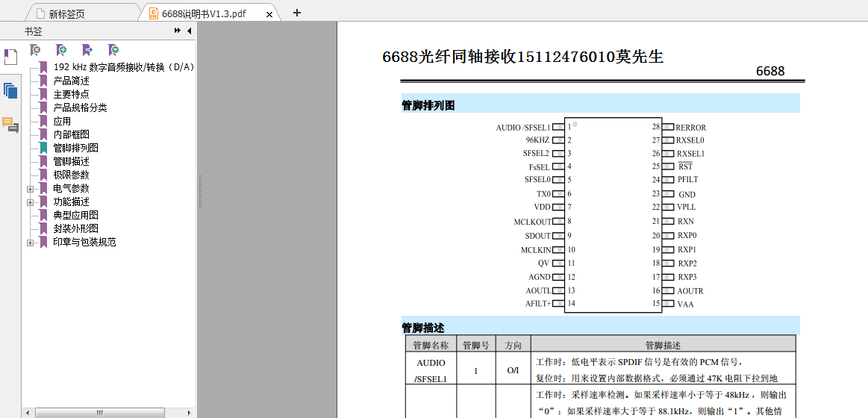The width and height of the screenshot is (868, 418).
Task: Open the comments panel sidebar icon
Action: pyautogui.click(x=10, y=125)
